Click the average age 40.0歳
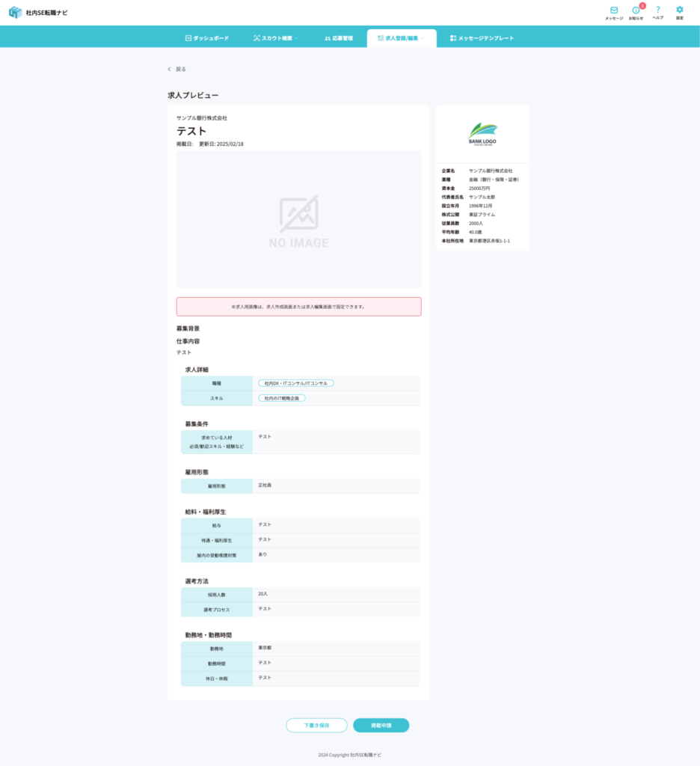700x766 pixels. click(476, 233)
